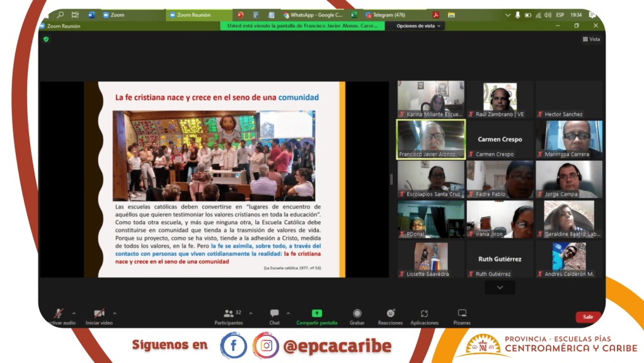Open the Chat panel
The width and height of the screenshot is (644, 363).
[x=274, y=316]
